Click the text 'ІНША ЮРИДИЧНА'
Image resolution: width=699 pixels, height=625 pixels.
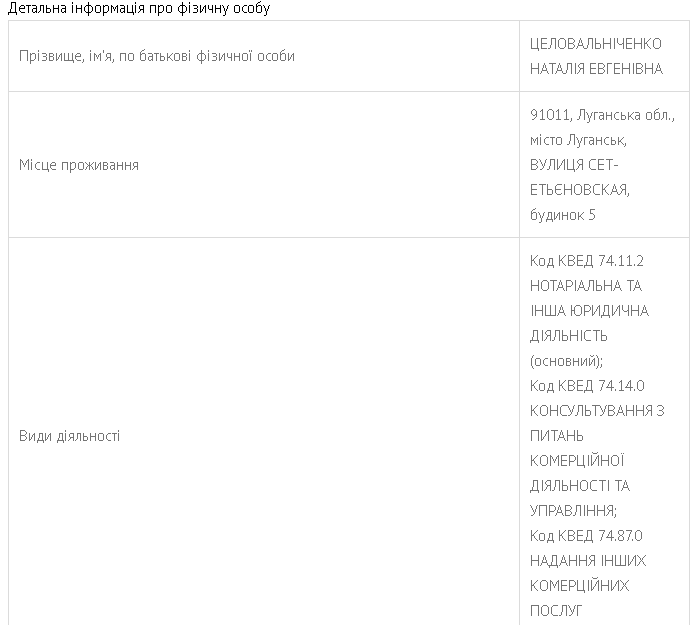click(589, 311)
